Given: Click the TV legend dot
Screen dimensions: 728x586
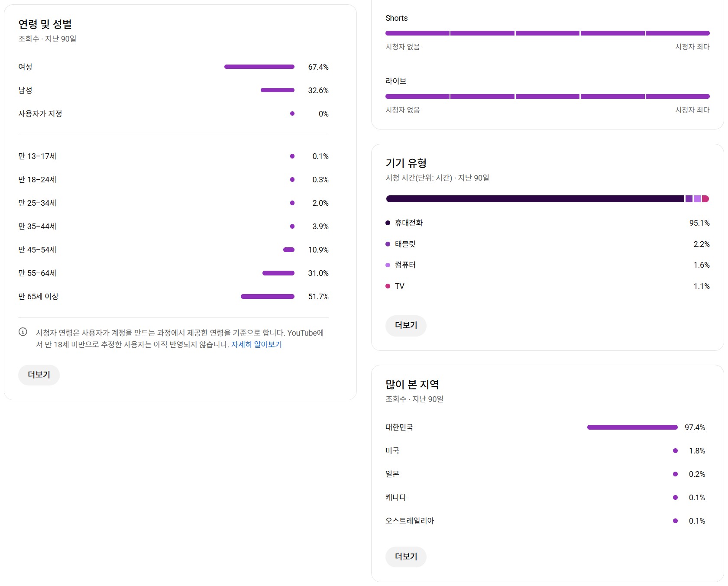Looking at the screenshot, I should [388, 286].
